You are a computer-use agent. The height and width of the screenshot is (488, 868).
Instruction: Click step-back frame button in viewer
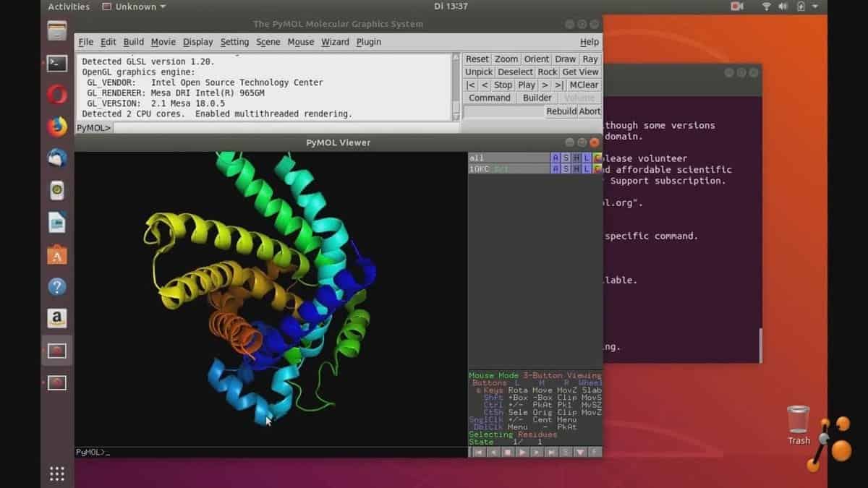tap(493, 452)
